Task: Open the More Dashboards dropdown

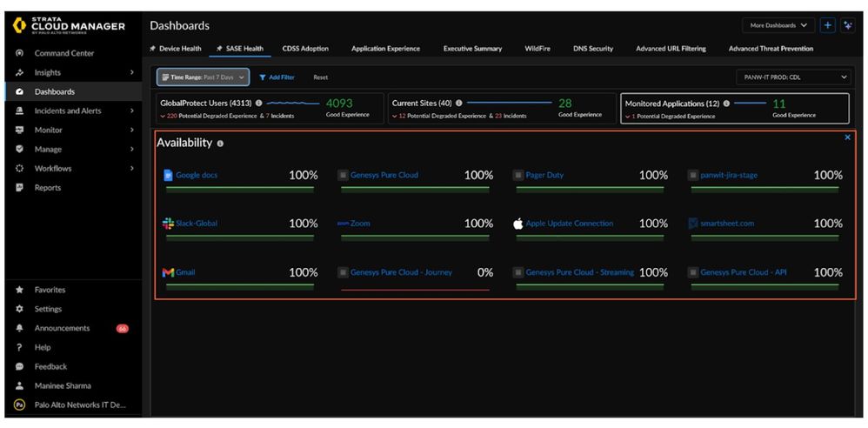Action: click(778, 25)
